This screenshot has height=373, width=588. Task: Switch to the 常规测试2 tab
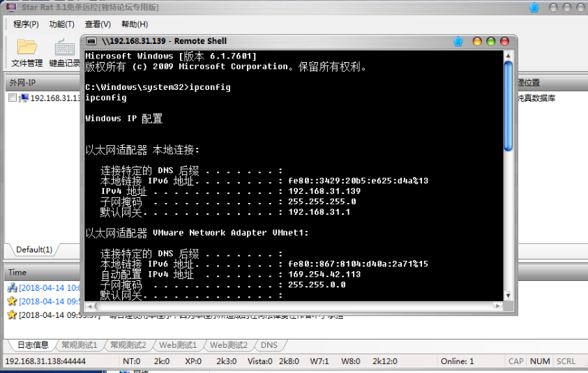(128, 345)
